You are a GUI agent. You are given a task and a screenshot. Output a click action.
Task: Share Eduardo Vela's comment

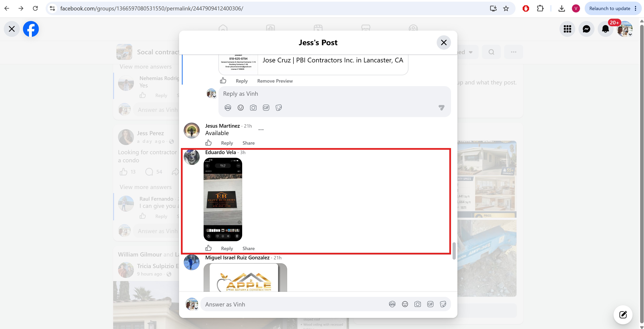pyautogui.click(x=249, y=248)
